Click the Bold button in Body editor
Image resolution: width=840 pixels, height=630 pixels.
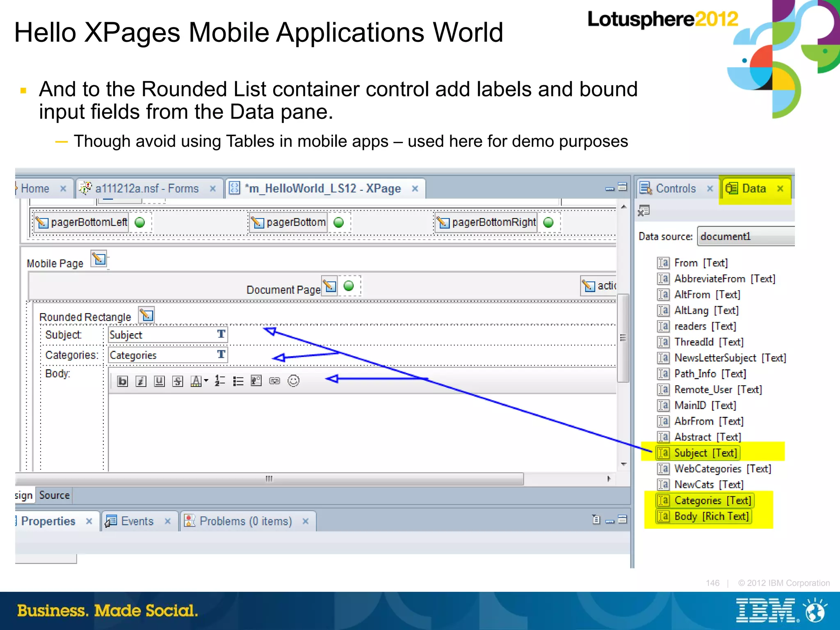point(122,381)
